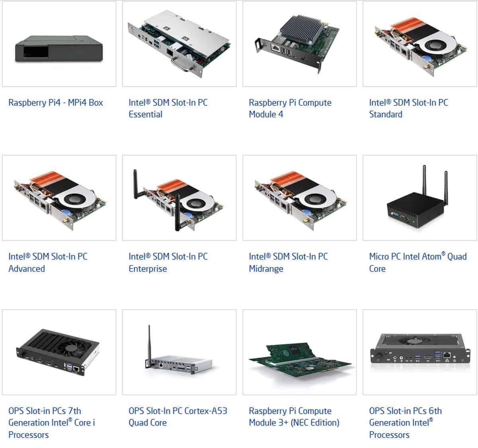The width and height of the screenshot is (478, 448).
Task: Click the Intel SDM Slot-In PC Essential image
Action: [179, 44]
